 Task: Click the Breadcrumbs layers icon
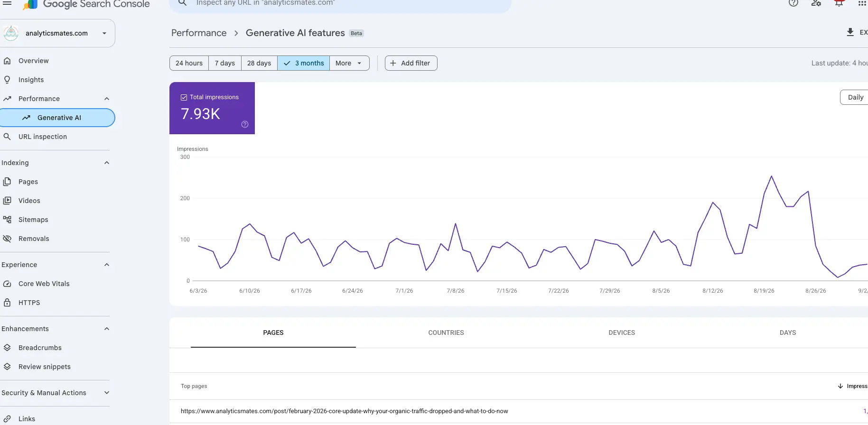[x=7, y=348]
